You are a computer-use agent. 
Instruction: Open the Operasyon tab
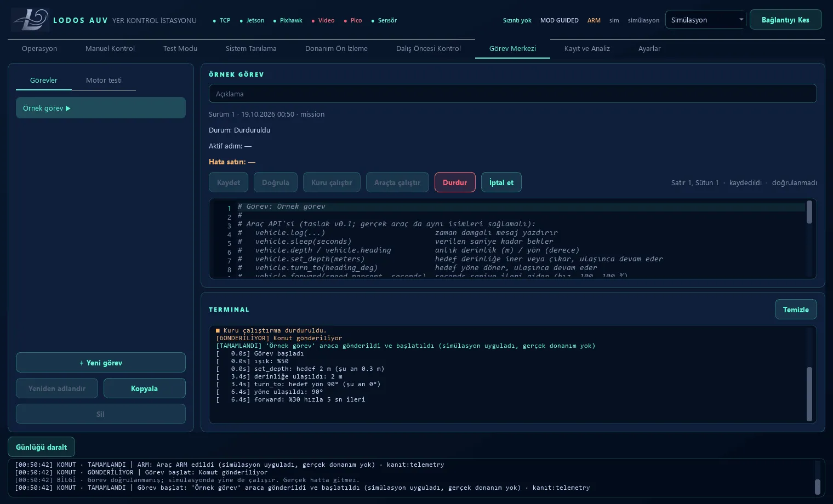pos(39,48)
